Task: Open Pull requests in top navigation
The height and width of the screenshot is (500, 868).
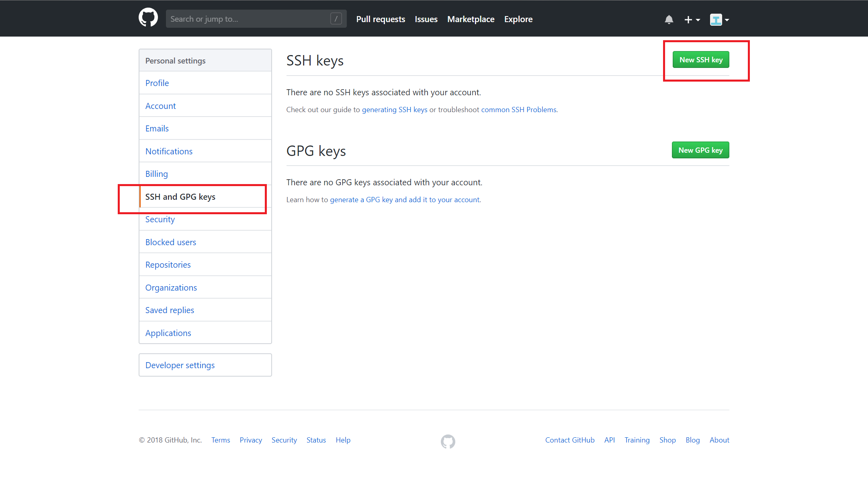Action: click(x=380, y=19)
